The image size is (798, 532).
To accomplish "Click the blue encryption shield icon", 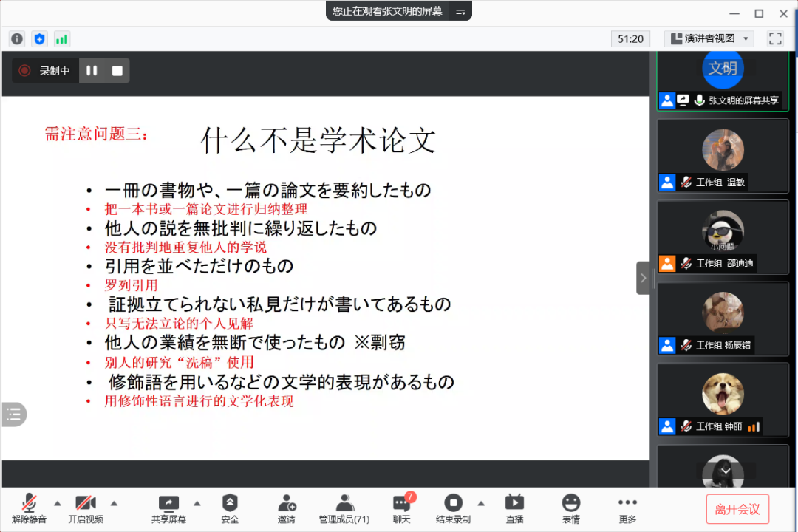I will 39,39.
